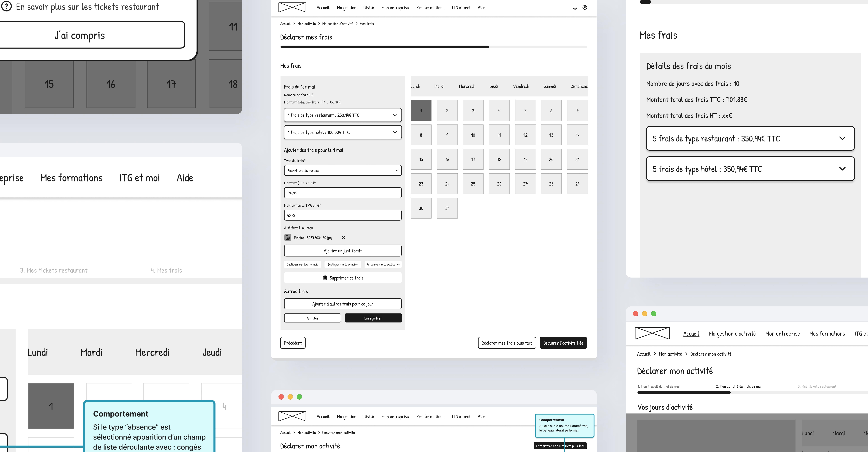Viewport: 868px width, 452px height.
Task: Click the user account icon
Action: (x=585, y=7)
